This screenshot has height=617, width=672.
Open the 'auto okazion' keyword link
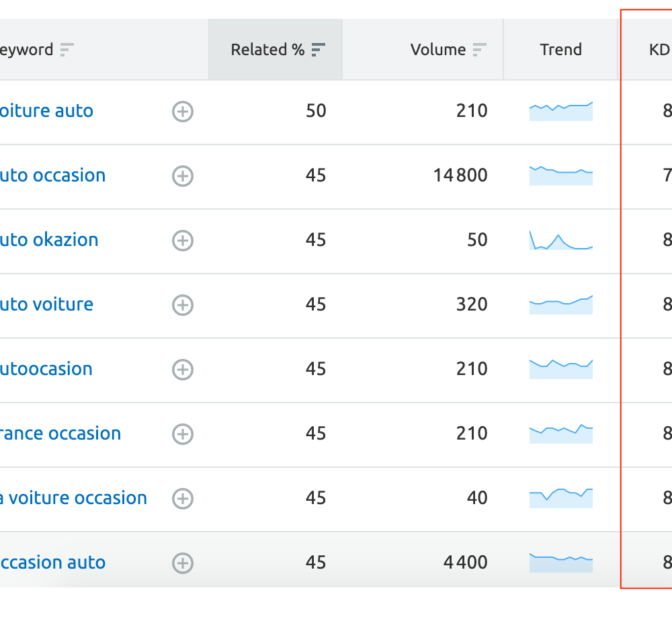48,240
